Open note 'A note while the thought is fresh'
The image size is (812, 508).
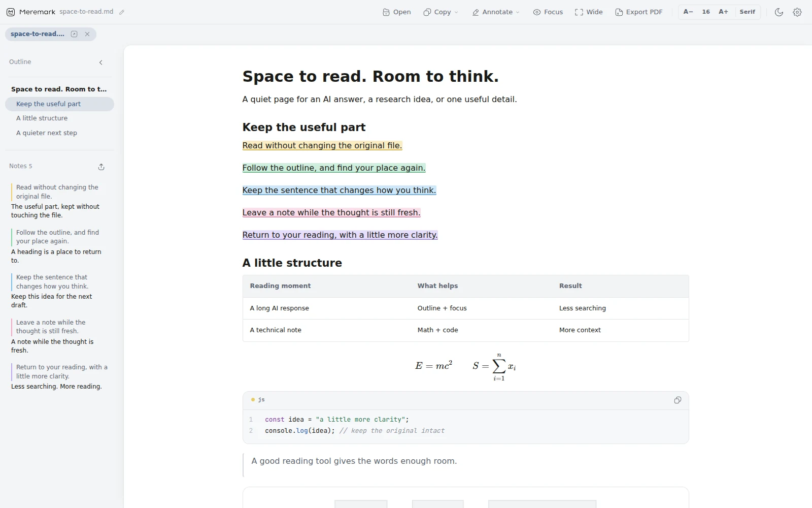52,346
